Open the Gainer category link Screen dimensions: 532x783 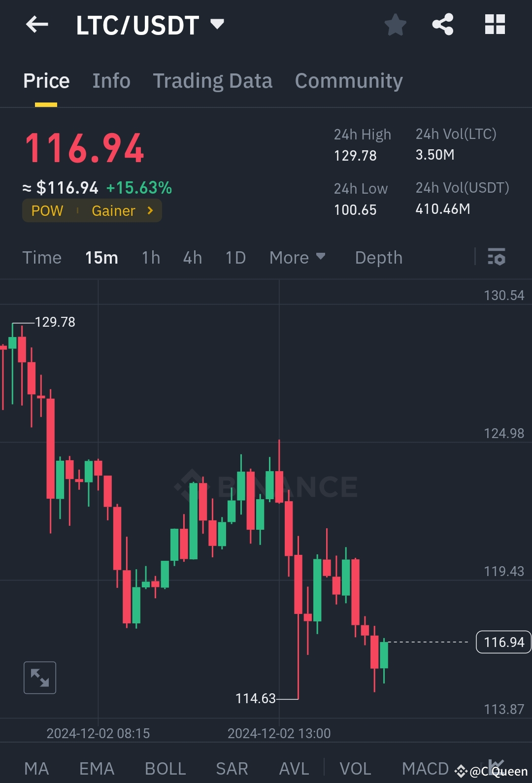tap(114, 210)
